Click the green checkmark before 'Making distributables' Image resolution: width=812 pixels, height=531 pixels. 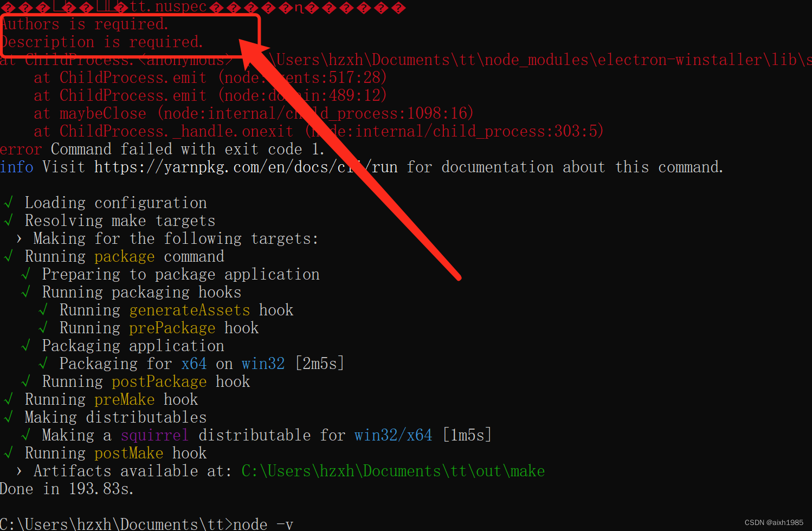click(8, 417)
